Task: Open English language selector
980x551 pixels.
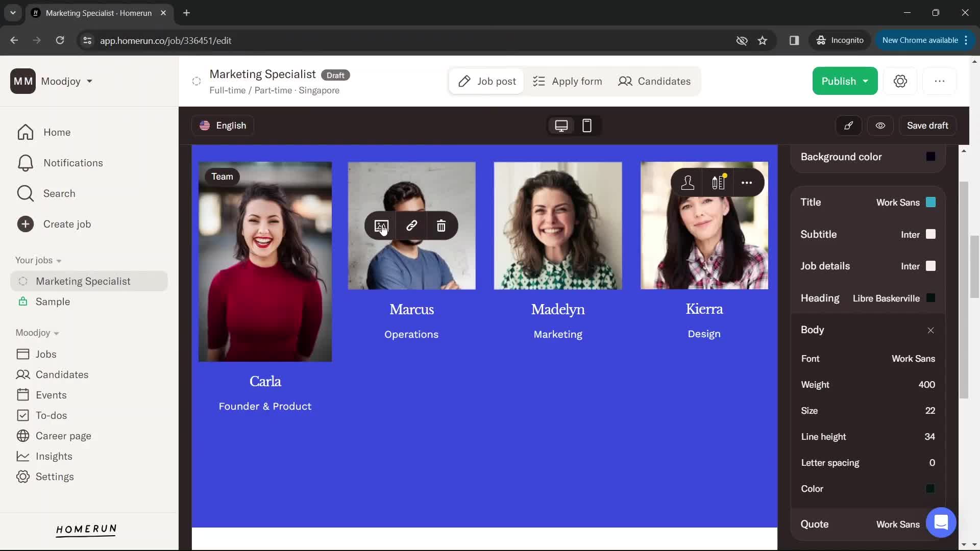Action: pyautogui.click(x=223, y=126)
